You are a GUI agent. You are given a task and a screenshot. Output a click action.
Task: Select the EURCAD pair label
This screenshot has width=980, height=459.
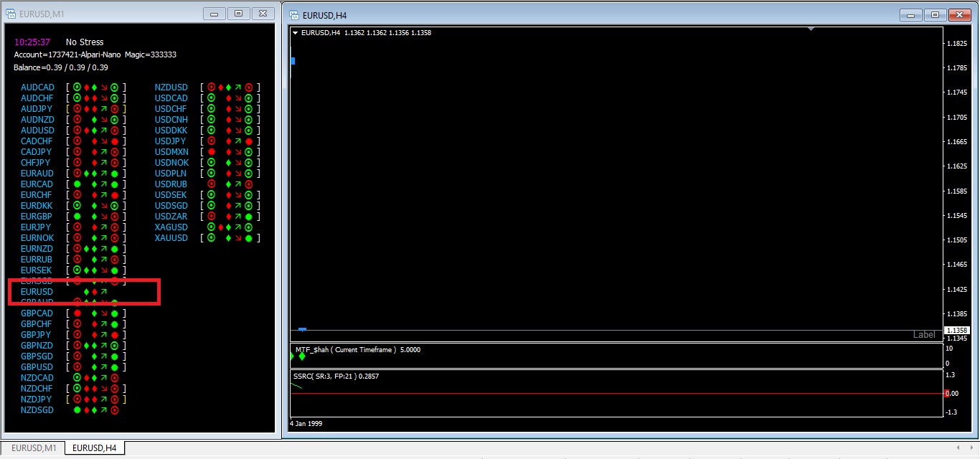coord(37,184)
